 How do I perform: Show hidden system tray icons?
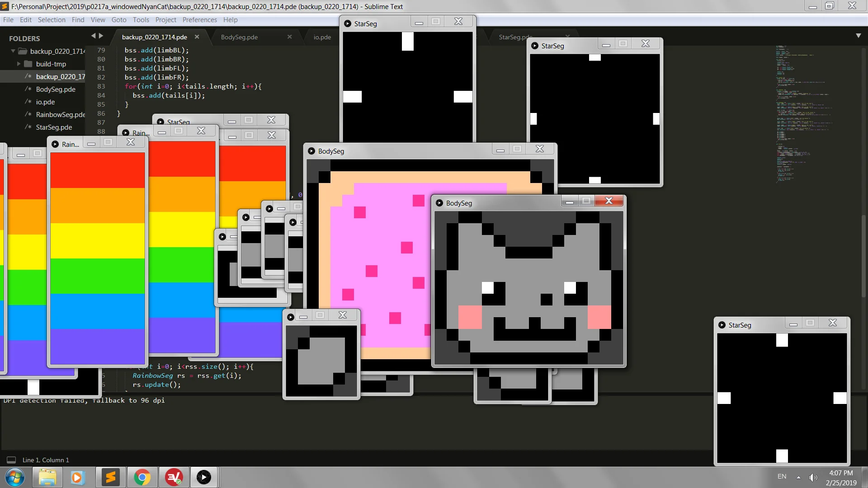click(x=798, y=477)
